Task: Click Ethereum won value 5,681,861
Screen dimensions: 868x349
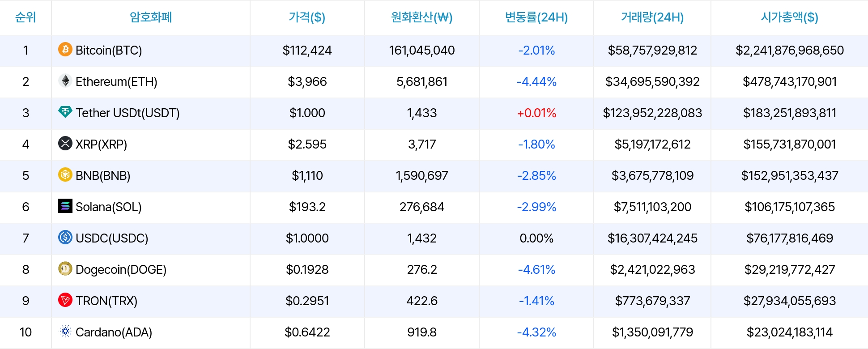Action: [x=422, y=82]
